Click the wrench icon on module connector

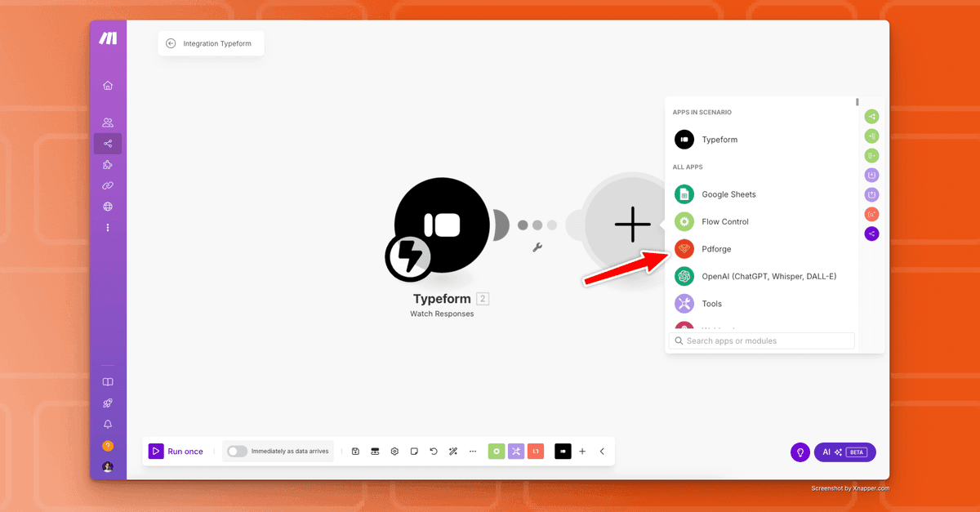coord(537,247)
